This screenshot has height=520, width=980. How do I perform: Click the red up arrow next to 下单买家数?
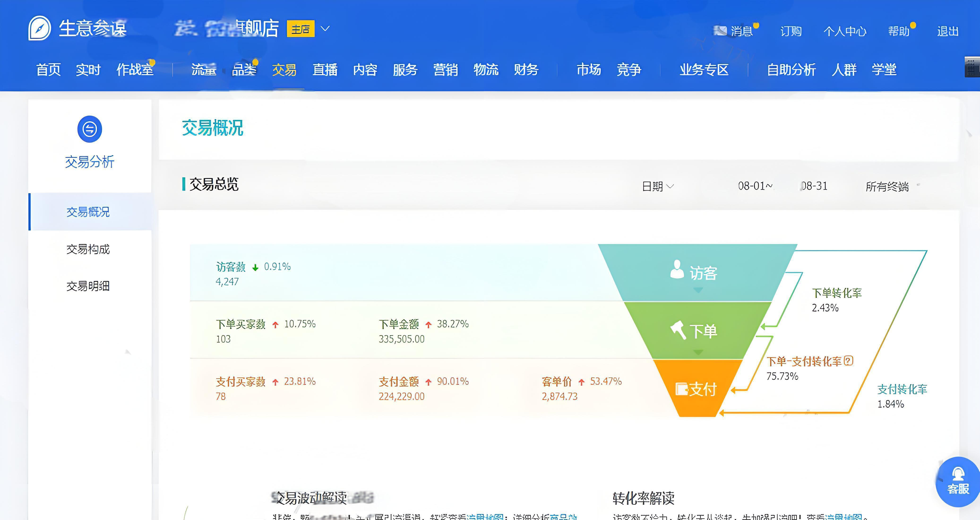coord(275,325)
